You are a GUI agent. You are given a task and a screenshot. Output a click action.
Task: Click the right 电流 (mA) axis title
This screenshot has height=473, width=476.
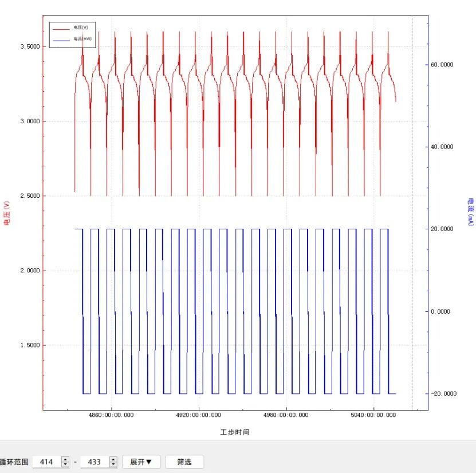click(x=470, y=212)
